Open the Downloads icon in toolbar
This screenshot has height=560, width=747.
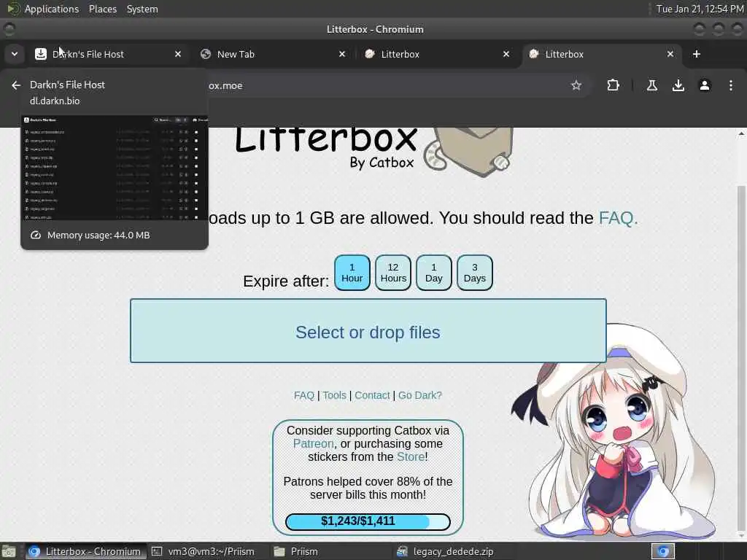click(x=678, y=85)
